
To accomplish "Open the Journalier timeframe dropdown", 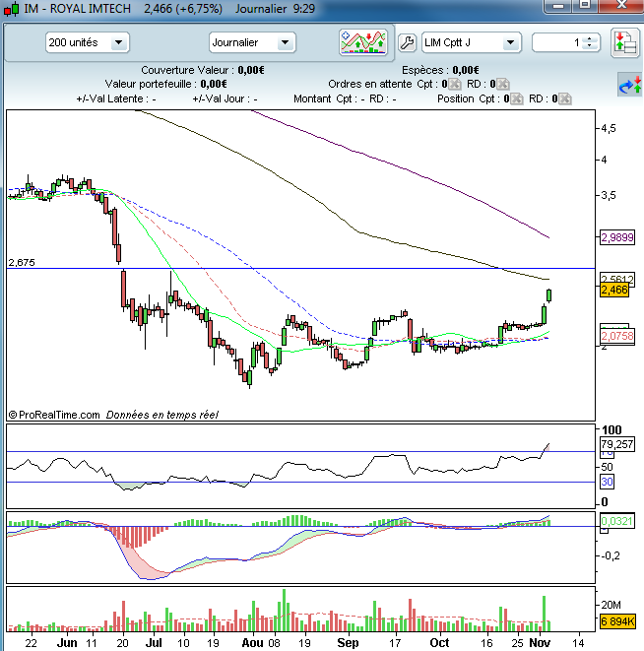I will (x=252, y=42).
